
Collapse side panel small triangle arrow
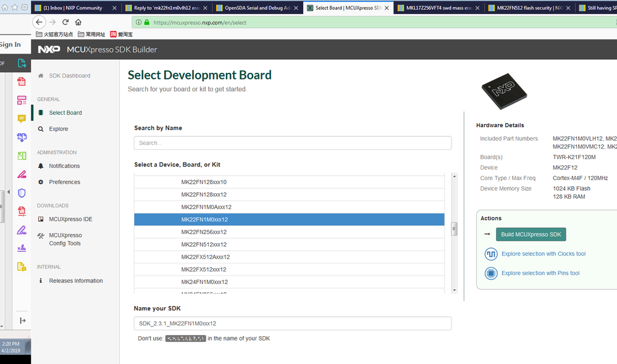[9, 192]
